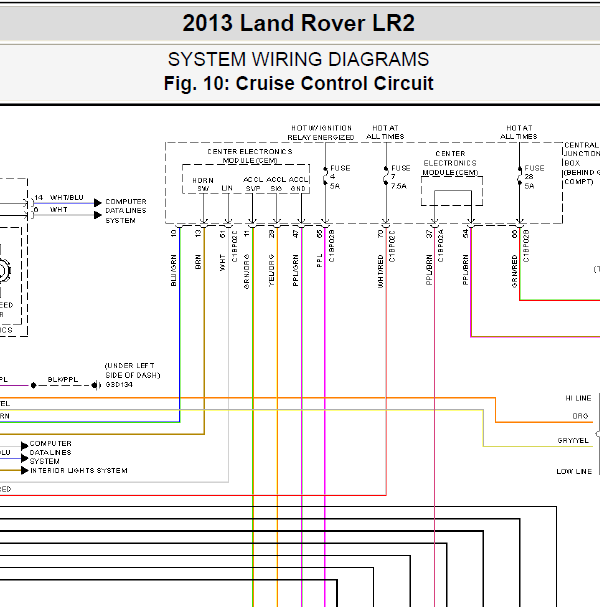
Task: Click the "BLK/PPL" wire label
Action: (x=63, y=379)
